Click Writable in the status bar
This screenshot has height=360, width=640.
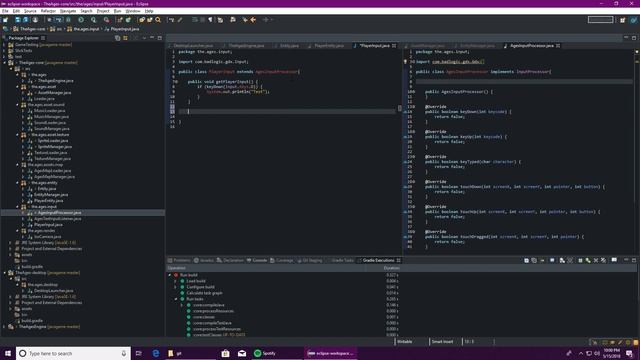[404, 342]
